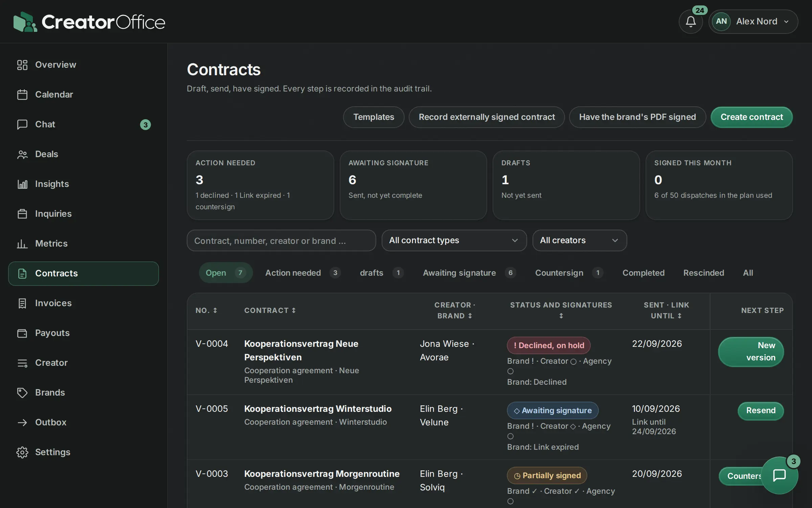The width and height of the screenshot is (812, 508).
Task: Open notifications bell with 24 badge
Action: (691, 22)
